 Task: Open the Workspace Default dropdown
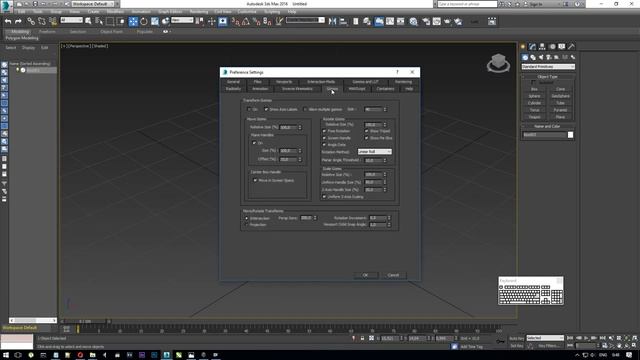click(x=92, y=4)
